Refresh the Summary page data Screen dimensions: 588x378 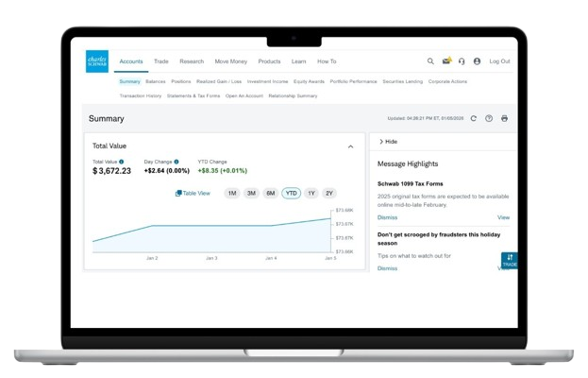[474, 118]
